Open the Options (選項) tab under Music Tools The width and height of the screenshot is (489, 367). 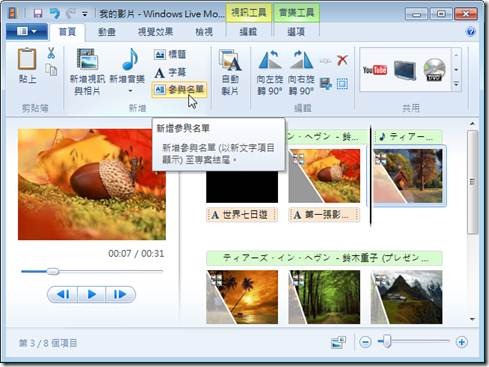pos(296,32)
